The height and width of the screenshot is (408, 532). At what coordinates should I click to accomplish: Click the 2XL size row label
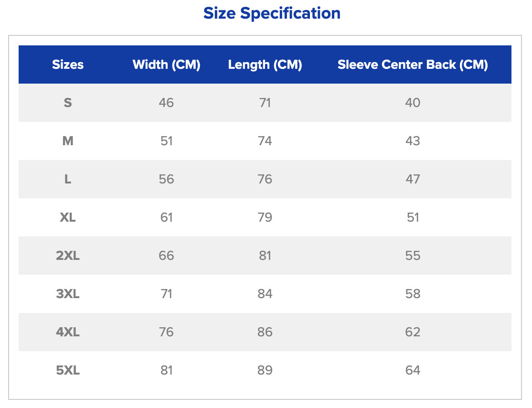(x=68, y=256)
